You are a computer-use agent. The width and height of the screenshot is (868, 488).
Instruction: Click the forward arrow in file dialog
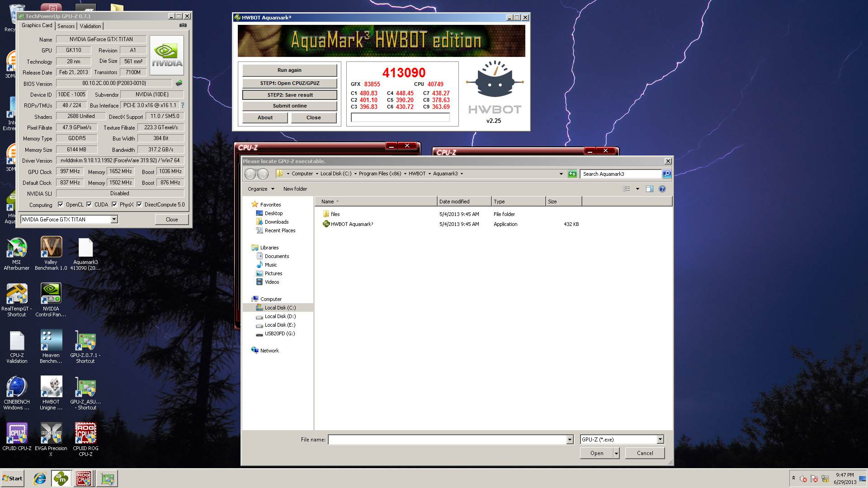(263, 174)
